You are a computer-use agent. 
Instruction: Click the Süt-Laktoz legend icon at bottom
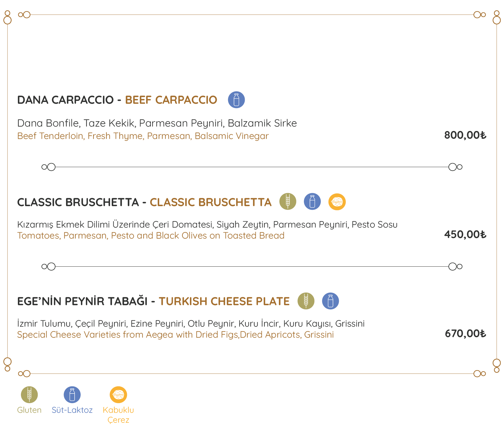pos(72,395)
